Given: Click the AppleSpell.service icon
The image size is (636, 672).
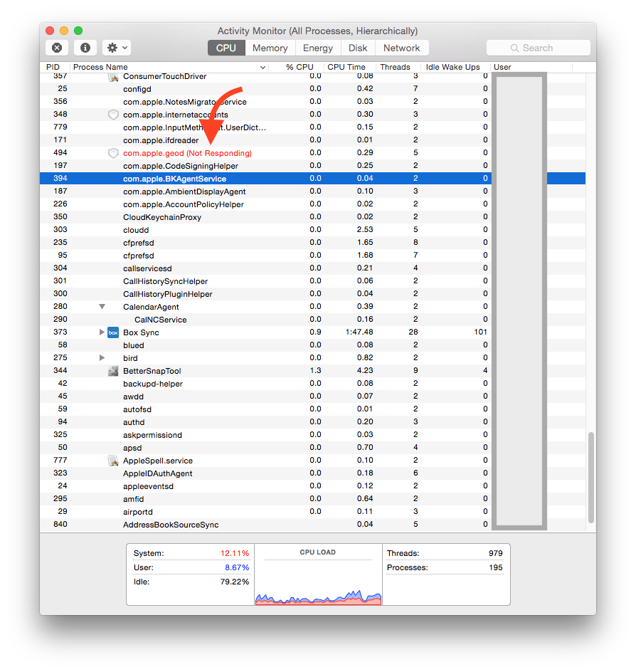Looking at the screenshot, I should click(113, 461).
